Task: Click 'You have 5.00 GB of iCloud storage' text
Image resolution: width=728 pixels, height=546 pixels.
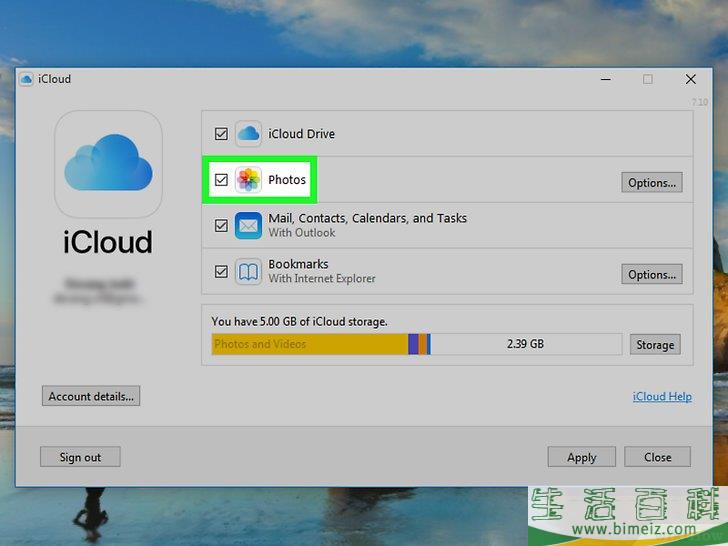Action: point(299,321)
